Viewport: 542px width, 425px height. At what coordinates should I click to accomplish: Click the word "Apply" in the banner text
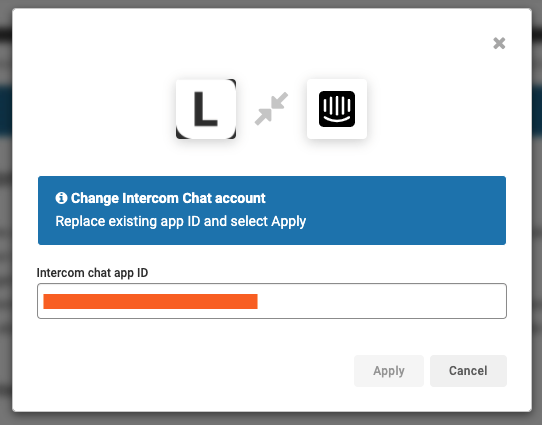coord(289,221)
